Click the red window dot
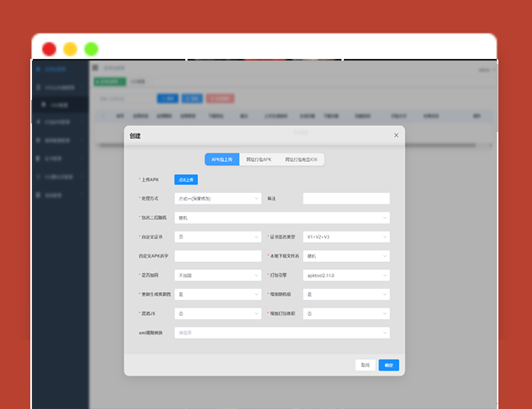This screenshot has width=532, height=409. pyautogui.click(x=49, y=48)
